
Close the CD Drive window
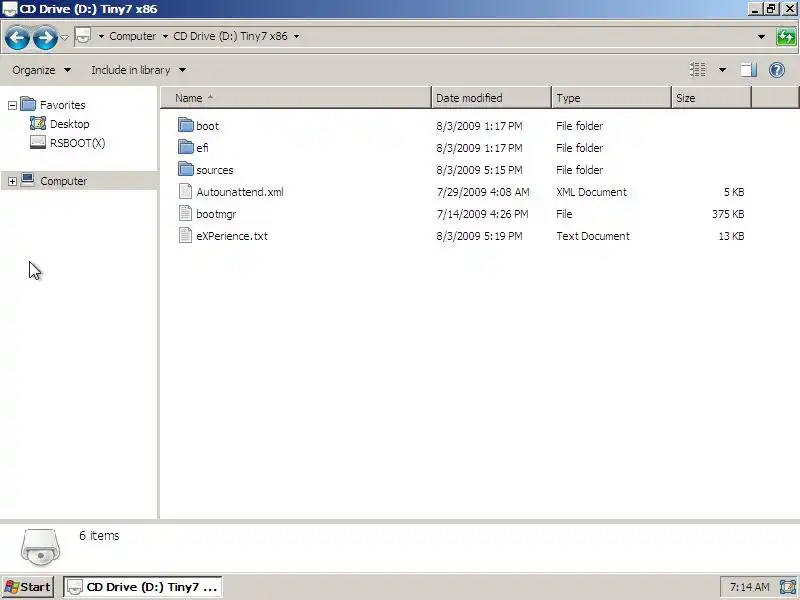tap(789, 9)
